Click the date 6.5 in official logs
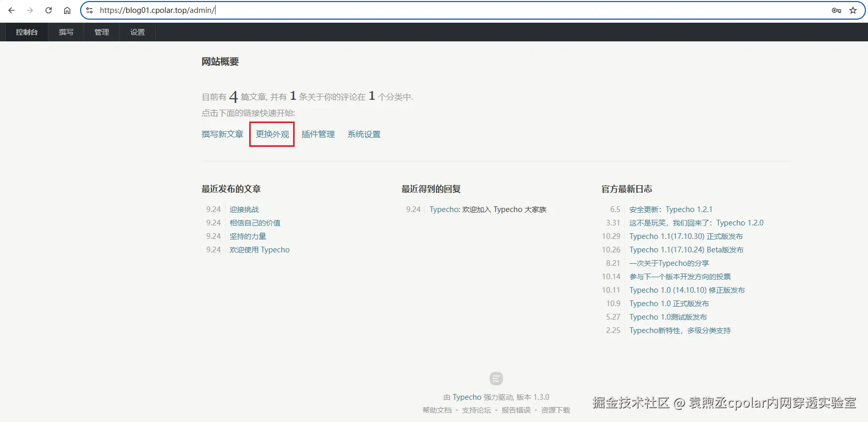The width and height of the screenshot is (868, 422). coord(615,209)
